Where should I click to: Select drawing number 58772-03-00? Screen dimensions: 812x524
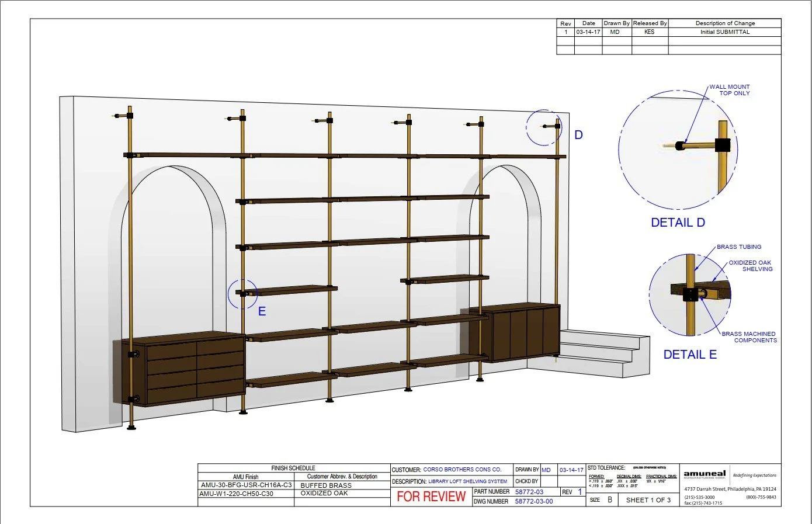(x=534, y=501)
